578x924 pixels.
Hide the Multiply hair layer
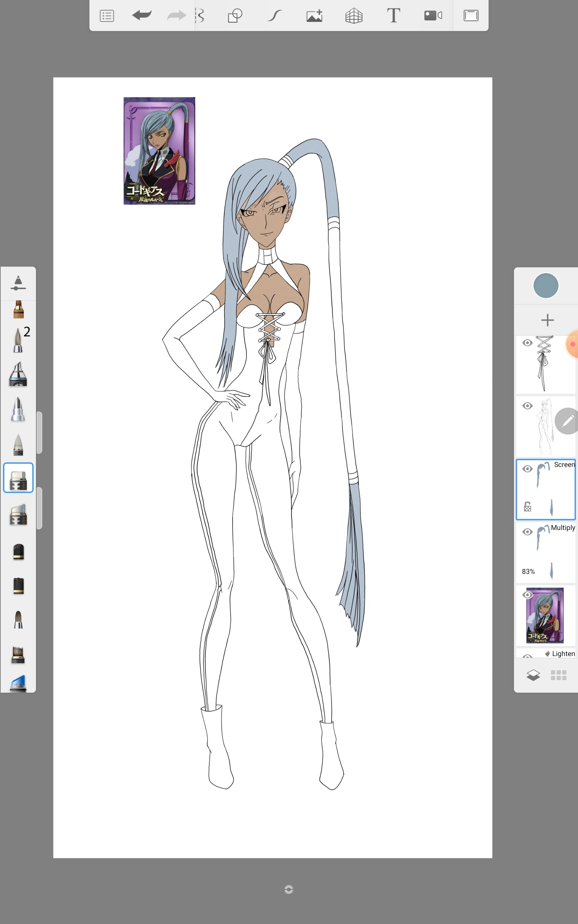point(528,532)
